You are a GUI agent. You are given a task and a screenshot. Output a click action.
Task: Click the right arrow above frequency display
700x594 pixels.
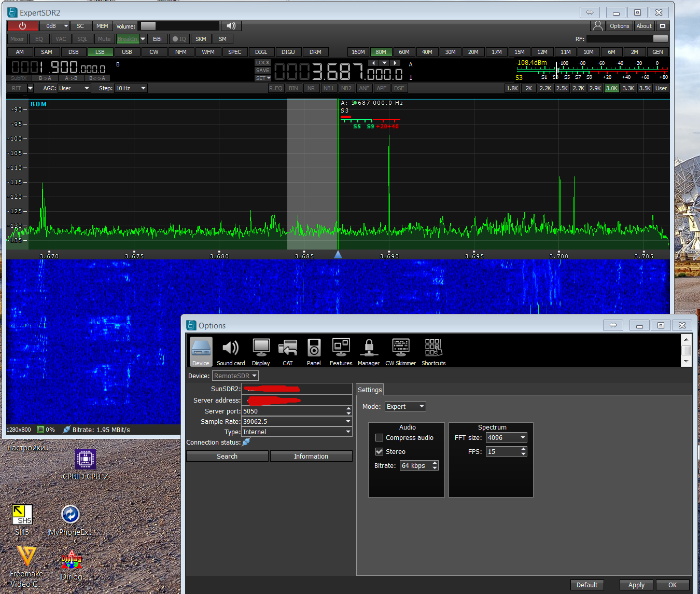coord(396,63)
